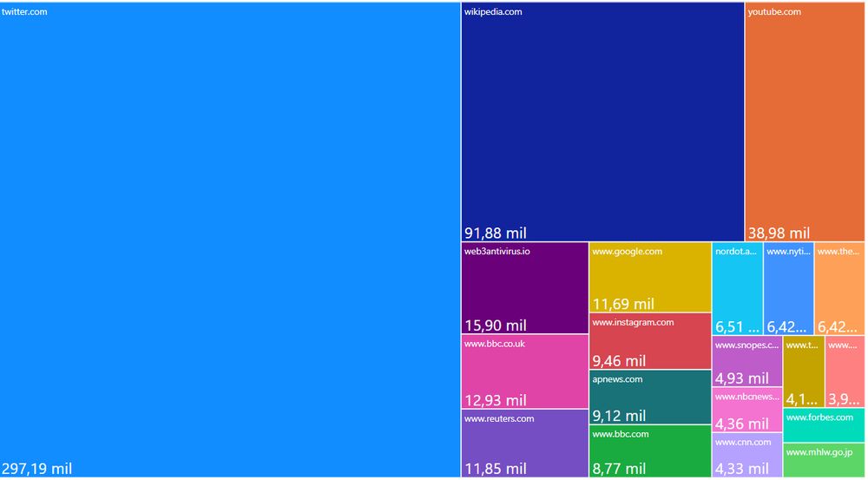Select the olive www.t... tile label

point(802,345)
